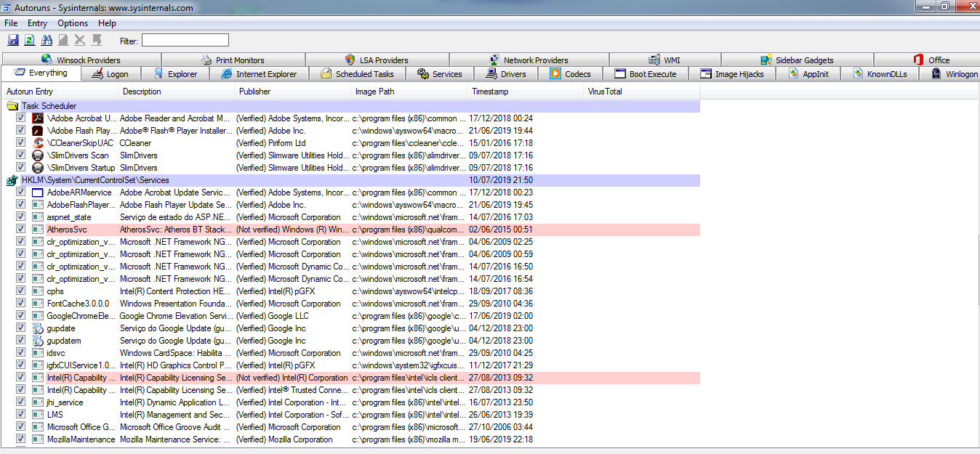Click the binoculars Find icon
980x454 pixels.
(x=47, y=40)
